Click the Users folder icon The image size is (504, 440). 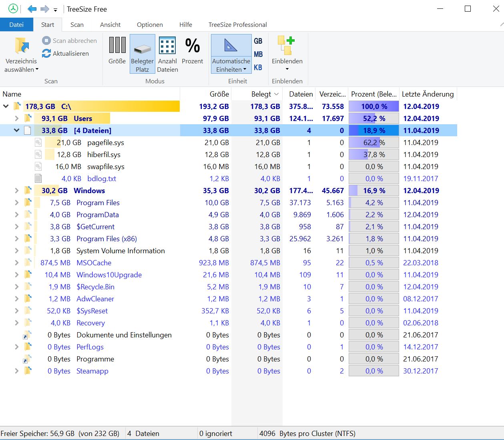(28, 118)
